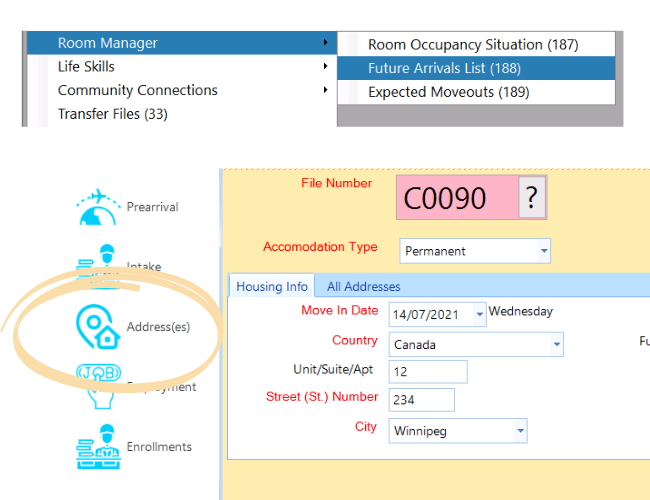Expand the Life Skills submenu arrow
The width and height of the screenshot is (650, 500).
[x=325, y=67]
